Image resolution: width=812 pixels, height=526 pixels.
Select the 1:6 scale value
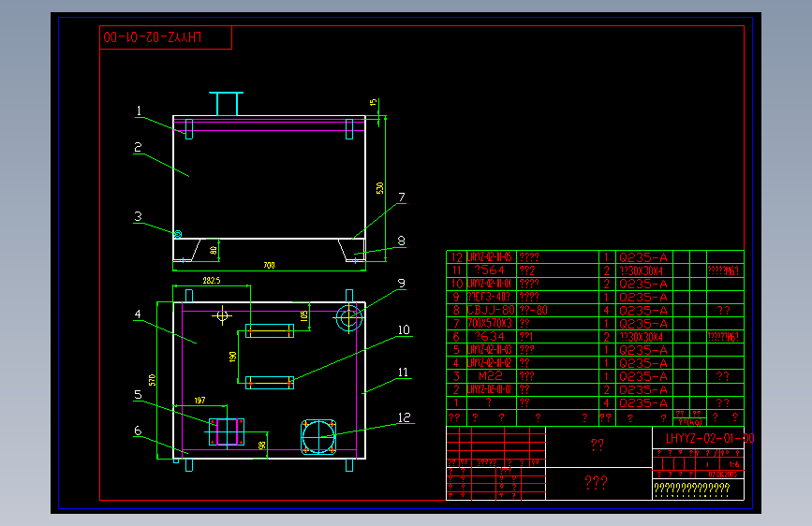point(734,464)
